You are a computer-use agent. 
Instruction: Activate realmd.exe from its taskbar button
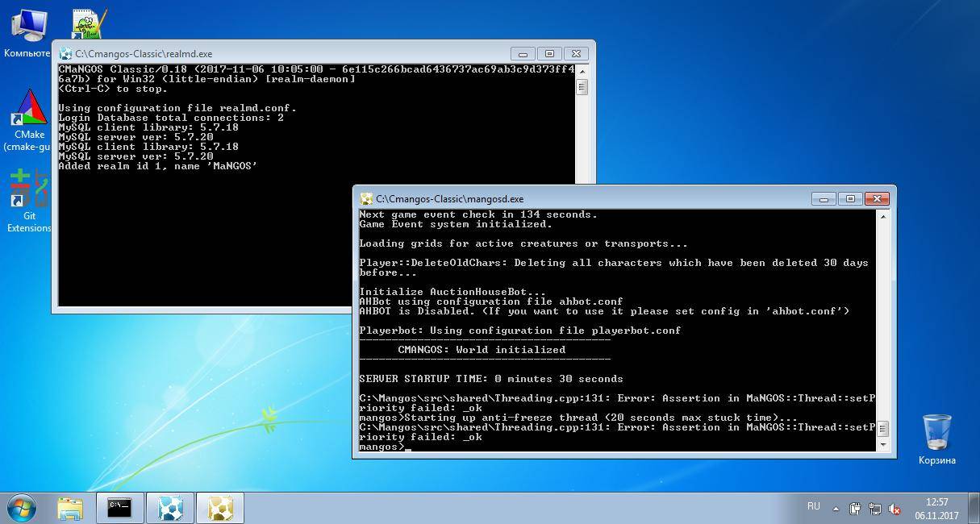click(x=170, y=508)
